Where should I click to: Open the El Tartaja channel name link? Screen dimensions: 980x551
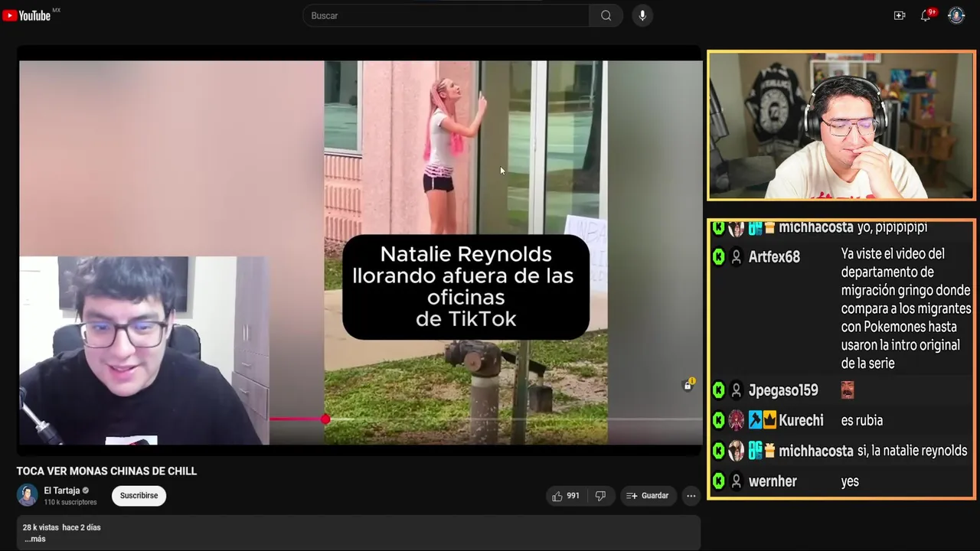(x=62, y=491)
